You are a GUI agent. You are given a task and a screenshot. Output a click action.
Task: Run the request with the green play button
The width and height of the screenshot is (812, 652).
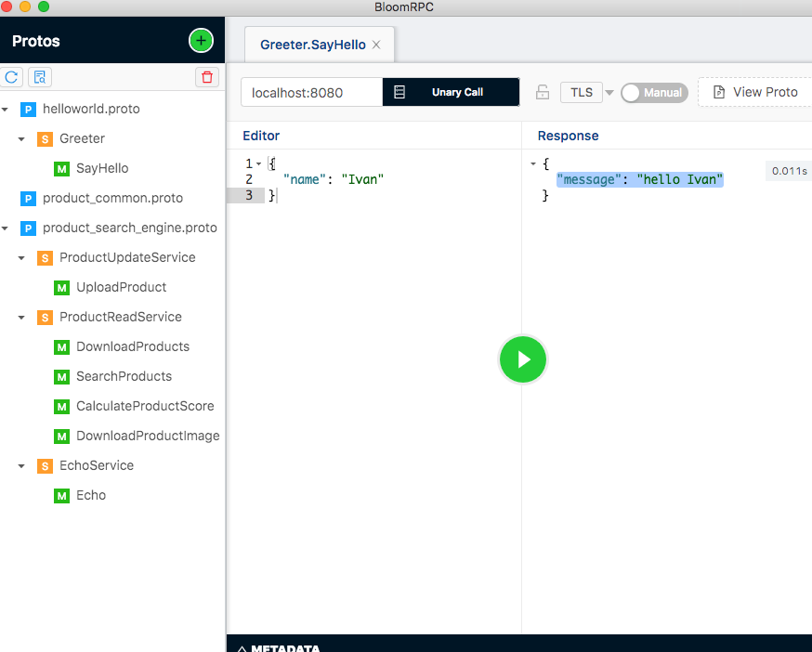(522, 359)
